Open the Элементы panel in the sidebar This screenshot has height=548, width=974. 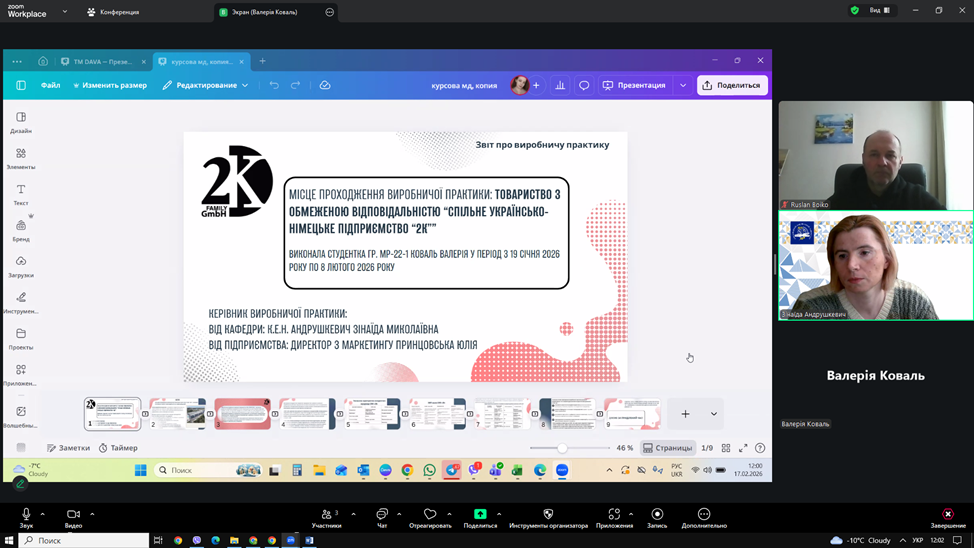point(21,158)
